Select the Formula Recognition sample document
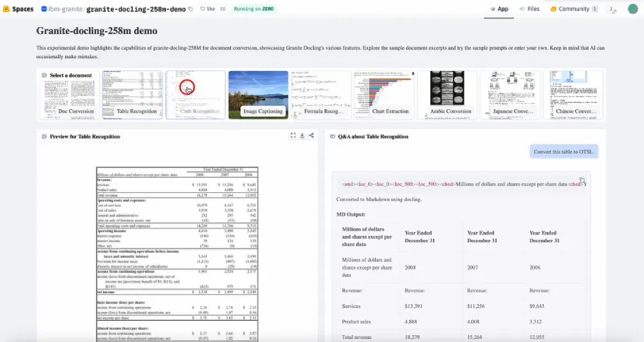 click(321, 95)
